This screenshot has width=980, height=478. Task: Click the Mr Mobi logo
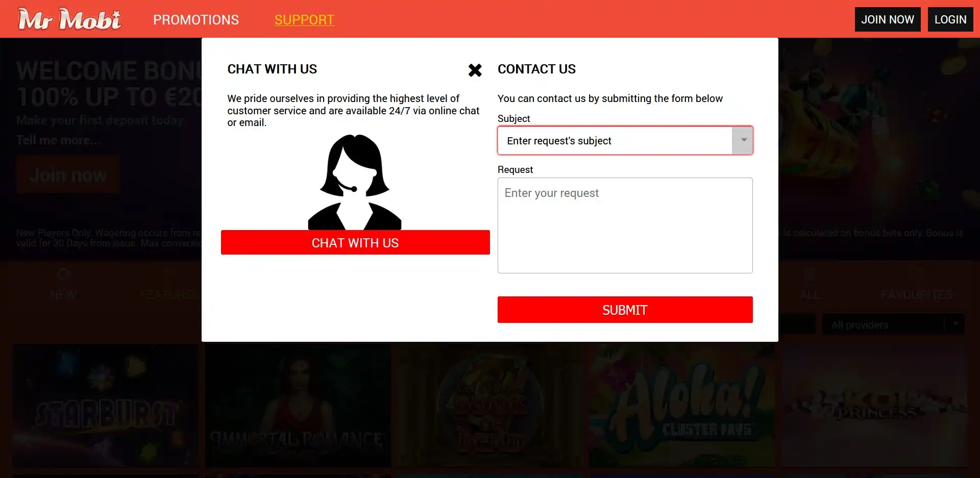point(69,19)
